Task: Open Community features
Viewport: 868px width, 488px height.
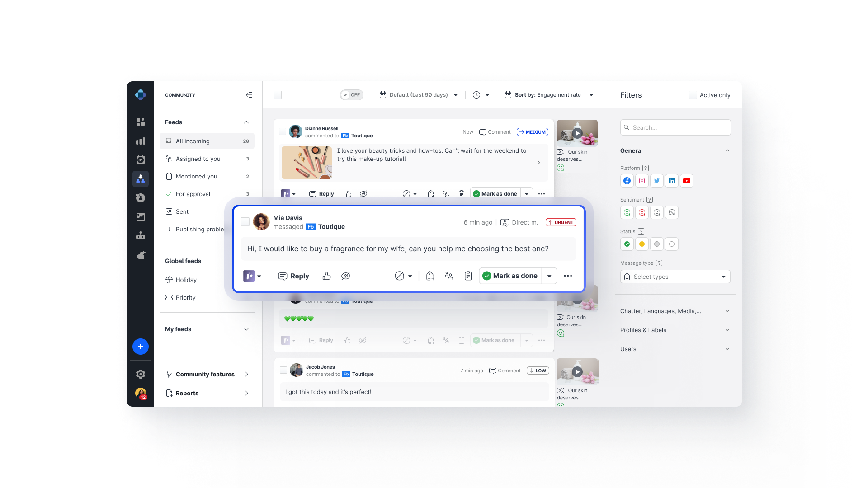Action: (x=207, y=374)
